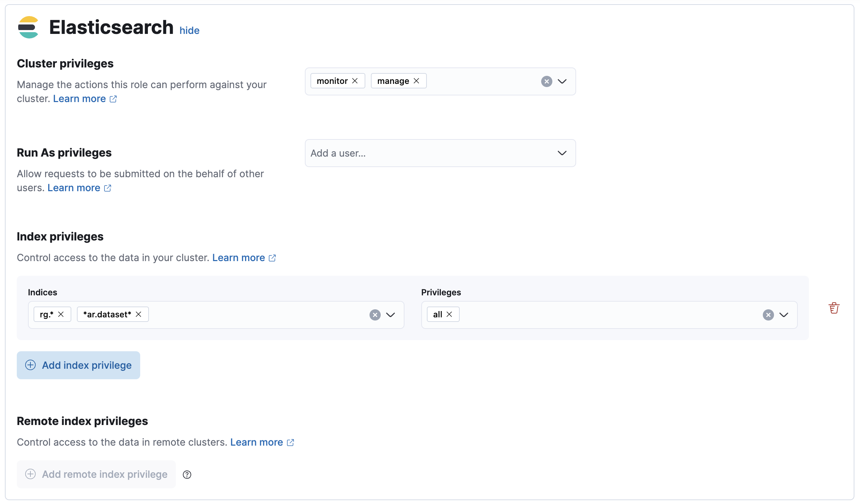Click Add index privilege button
This screenshot has width=860, height=504.
tap(78, 365)
